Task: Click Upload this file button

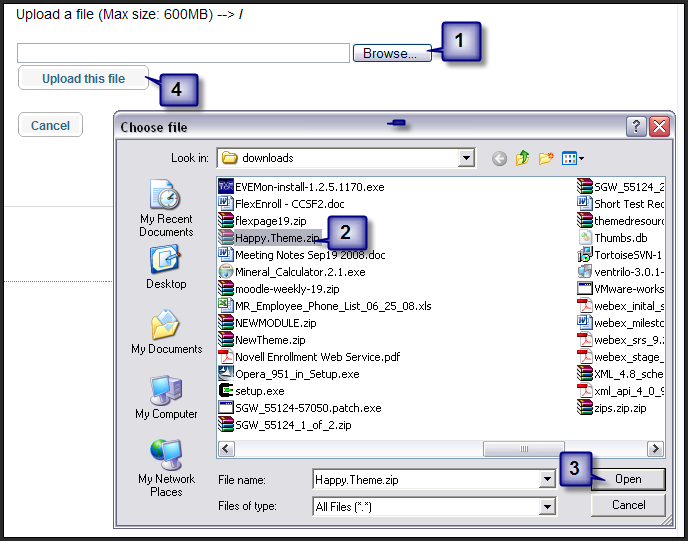Action: click(x=83, y=78)
